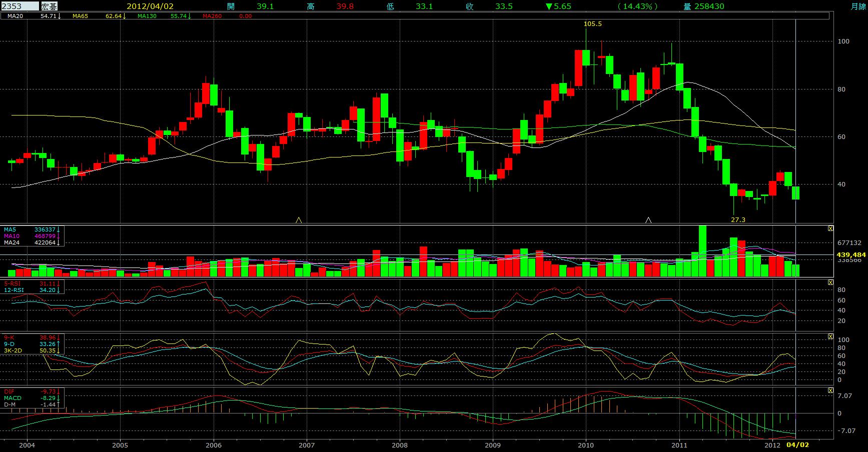Close the KD indicator panel with its X icon
The width and height of the screenshot is (868, 452).
point(831,336)
